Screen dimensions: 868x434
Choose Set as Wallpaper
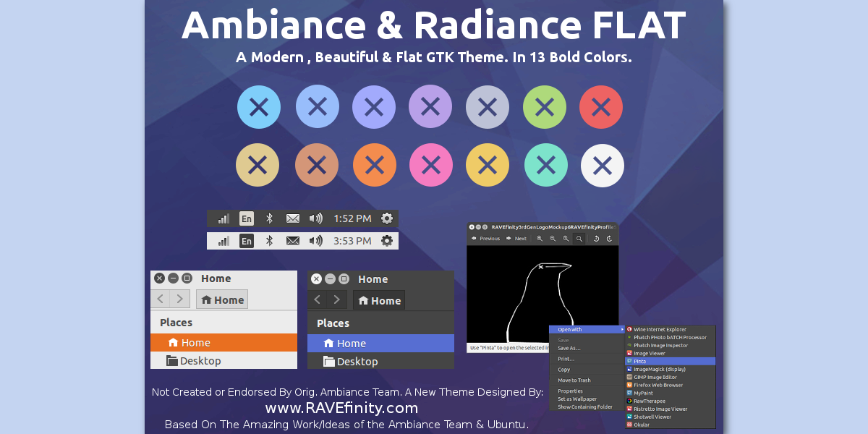(x=587, y=399)
